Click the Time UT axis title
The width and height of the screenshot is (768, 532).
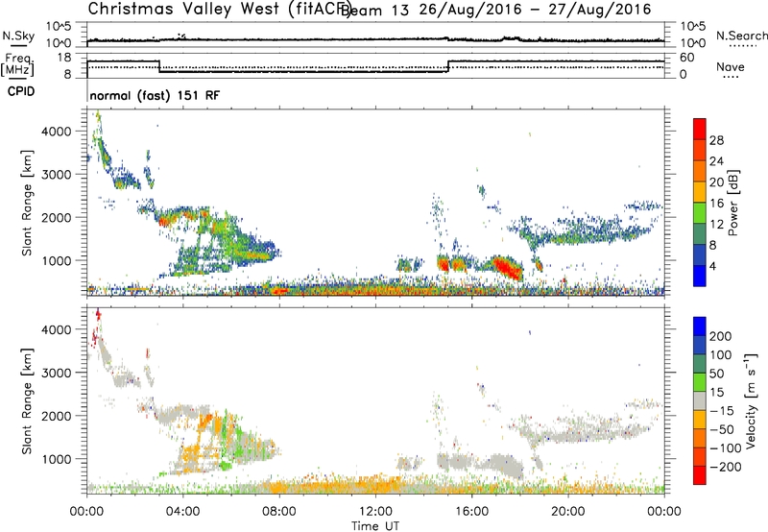tap(375, 526)
